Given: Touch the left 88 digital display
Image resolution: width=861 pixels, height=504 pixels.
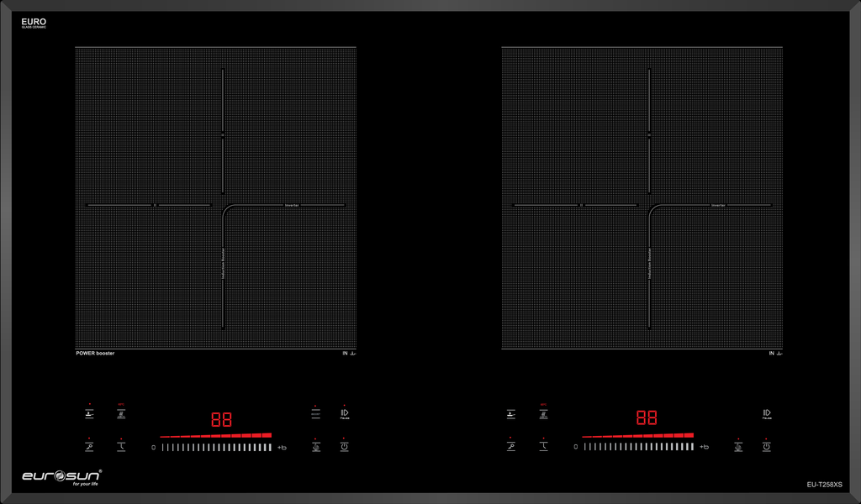Looking at the screenshot, I should pos(221,419).
